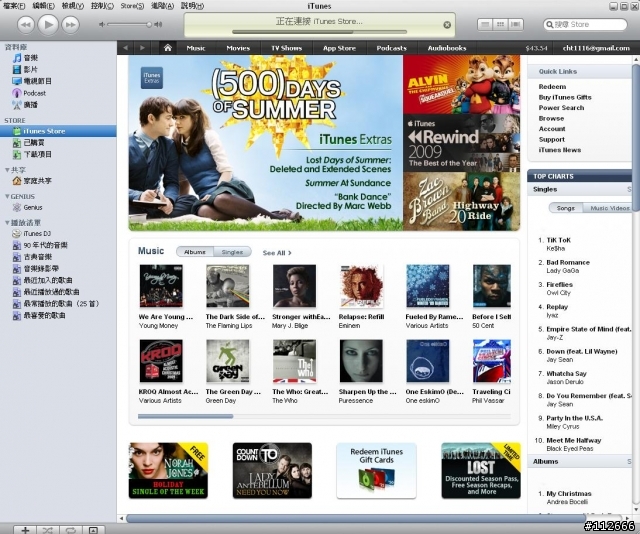Viewport: 640px width, 534px height.
Task: Select the Singles toggle in Music
Action: pos(232,252)
